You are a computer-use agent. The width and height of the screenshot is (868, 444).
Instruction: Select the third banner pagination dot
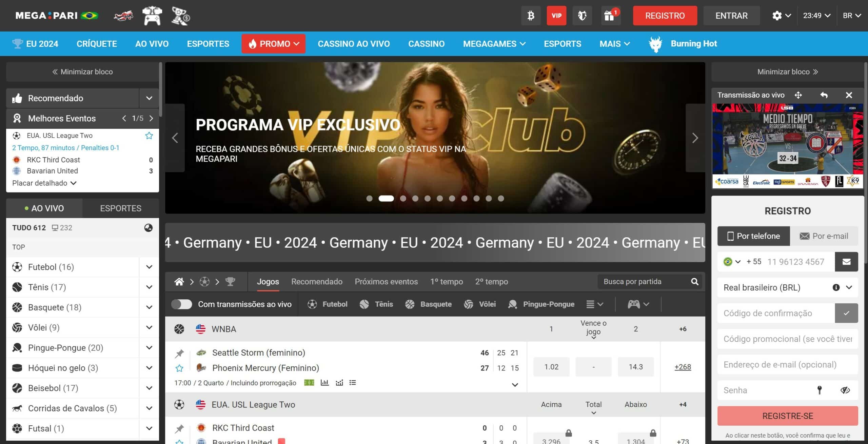click(403, 199)
